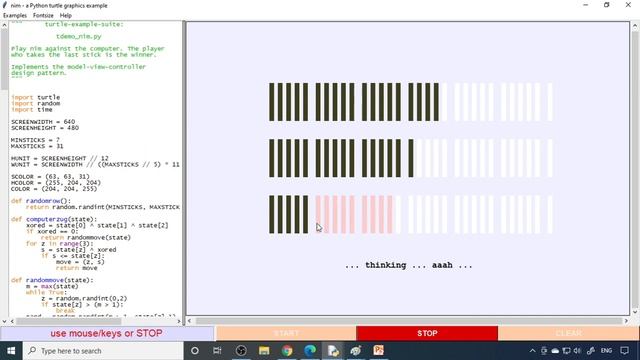Click the faded CLEAR button

pos(569,333)
